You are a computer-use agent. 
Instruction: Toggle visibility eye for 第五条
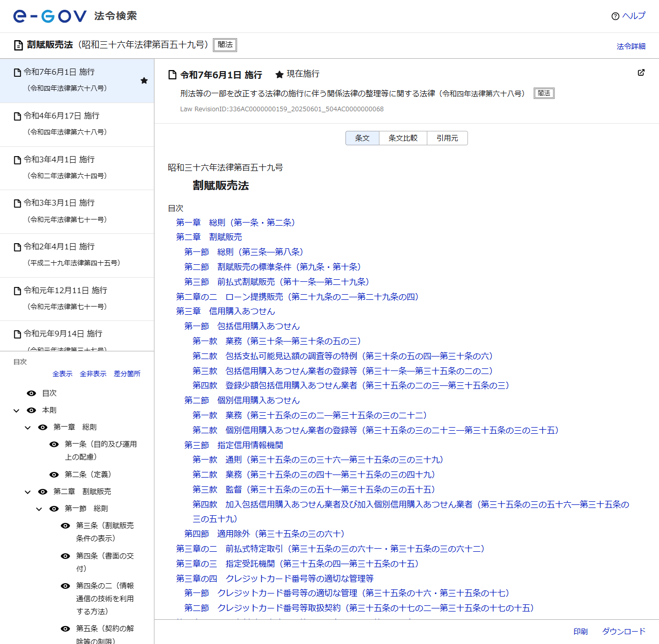click(65, 629)
